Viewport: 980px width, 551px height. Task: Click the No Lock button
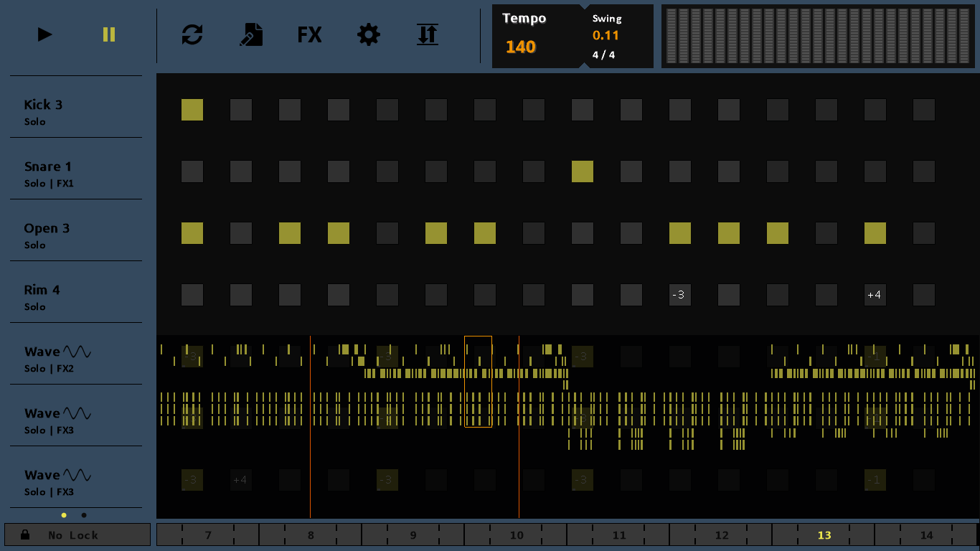tap(77, 534)
